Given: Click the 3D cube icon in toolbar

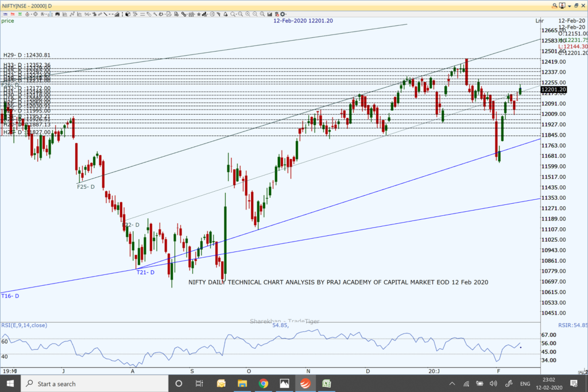Looking at the screenshot, I should point(128,14).
